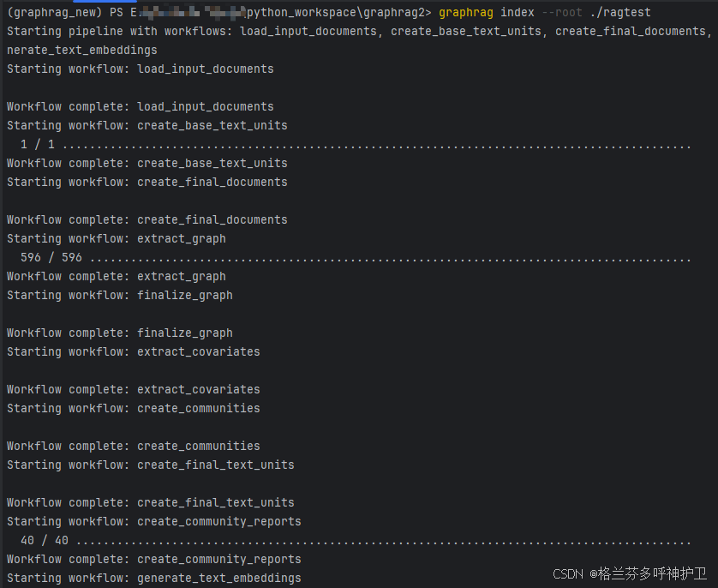
Task: Click 'Starting workflow: generate_text_embeddings' line
Action: click(154, 578)
